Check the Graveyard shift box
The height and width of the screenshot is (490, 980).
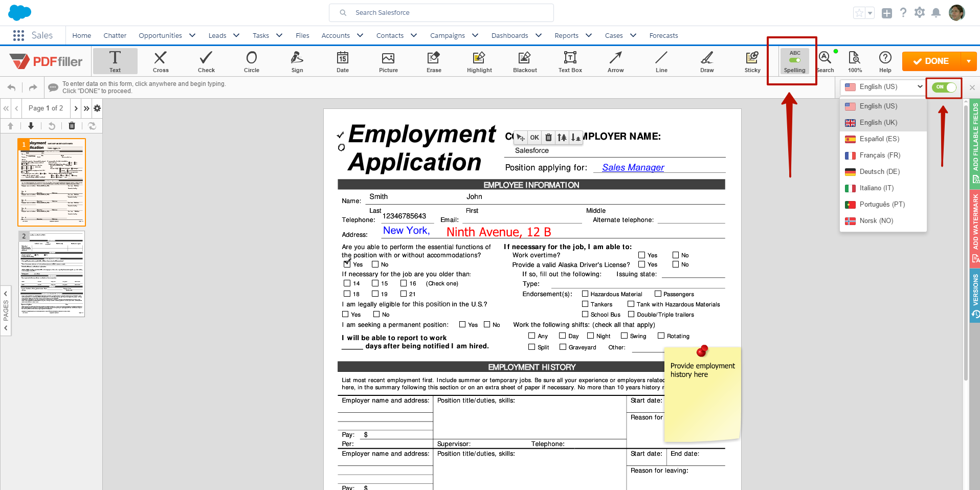click(x=563, y=347)
